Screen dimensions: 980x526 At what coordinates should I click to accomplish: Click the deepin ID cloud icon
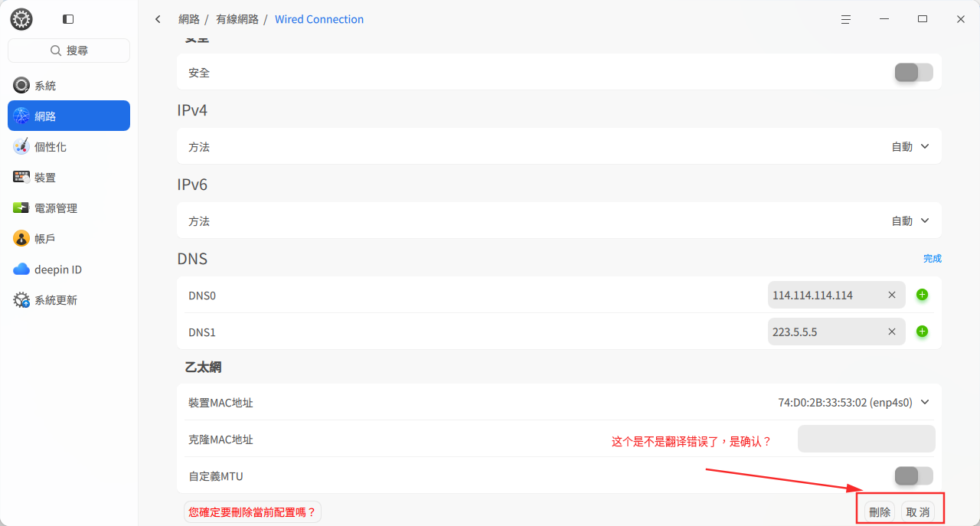(21, 270)
